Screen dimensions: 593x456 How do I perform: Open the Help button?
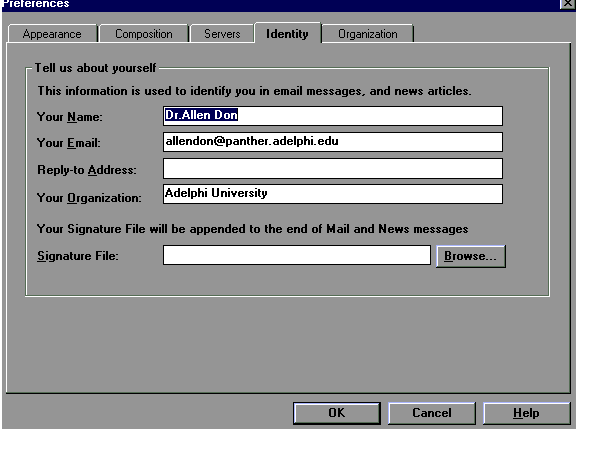pos(526,413)
